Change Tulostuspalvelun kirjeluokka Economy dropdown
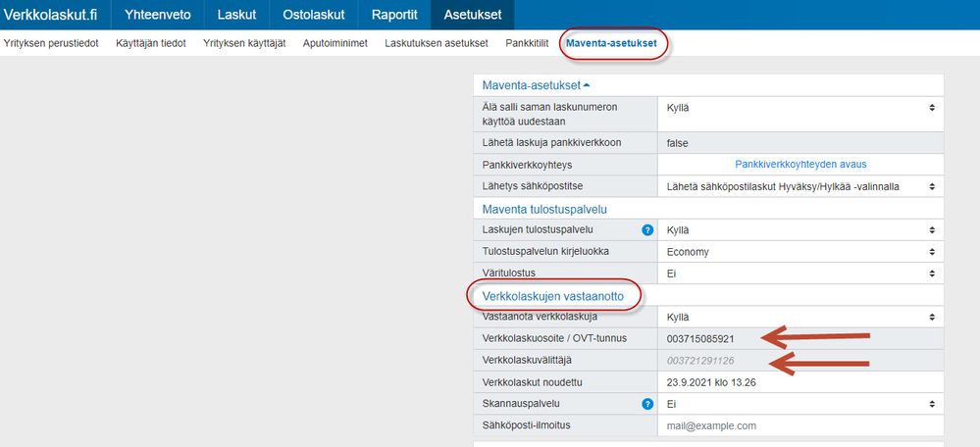The image size is (980, 447). click(x=799, y=252)
